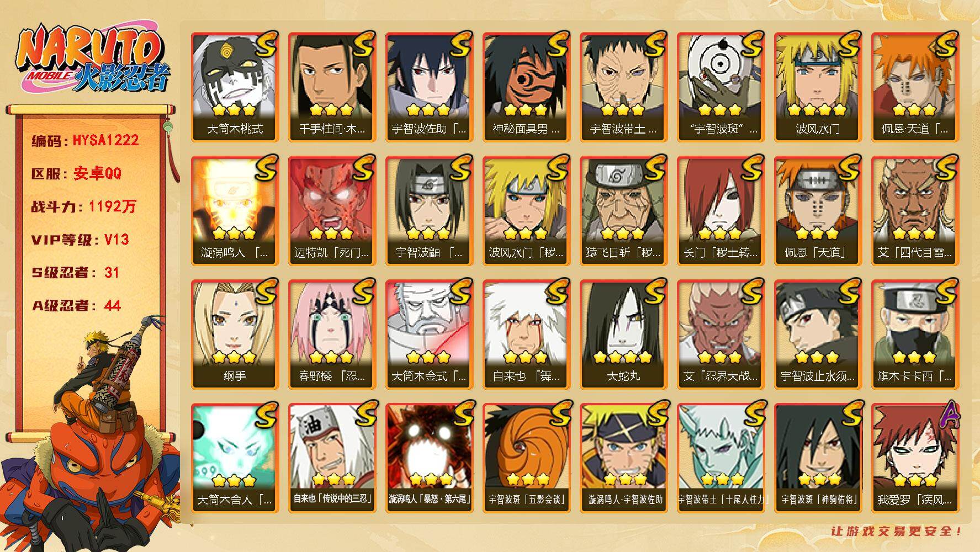980x552 pixels.
Task: Click the 迈特凯「死门」 red ninja card
Action: point(332,211)
